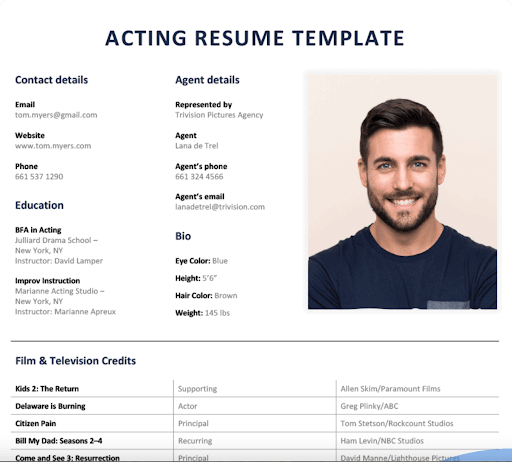Screen dimensions: 512x462
Task: Click Trivision Pictures Agency text
Action: click(219, 115)
